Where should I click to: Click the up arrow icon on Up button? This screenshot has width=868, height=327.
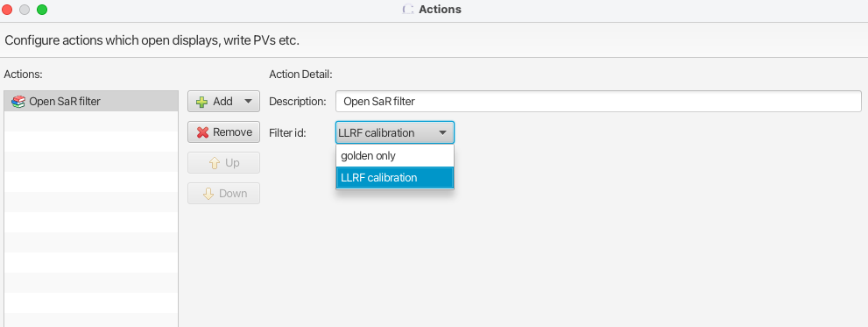215,163
